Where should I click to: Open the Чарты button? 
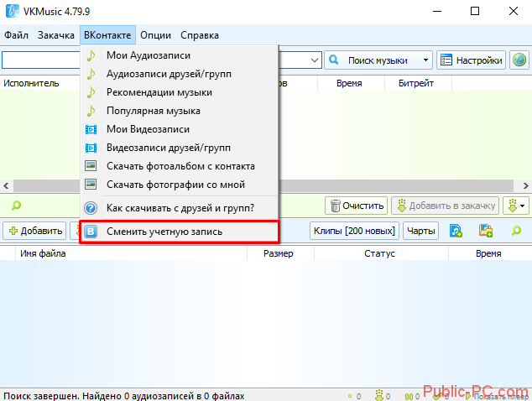[x=420, y=231]
